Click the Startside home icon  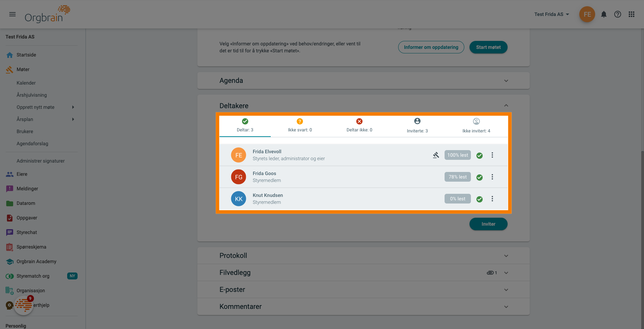(10, 55)
